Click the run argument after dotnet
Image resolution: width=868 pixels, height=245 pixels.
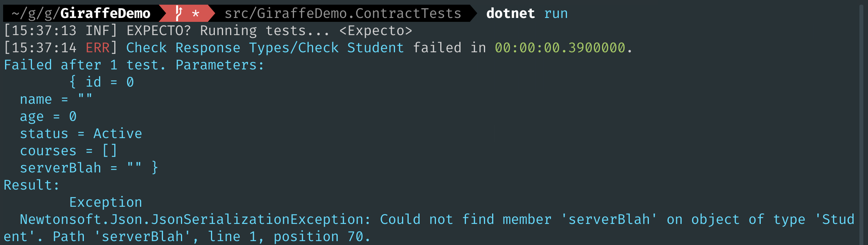[556, 14]
